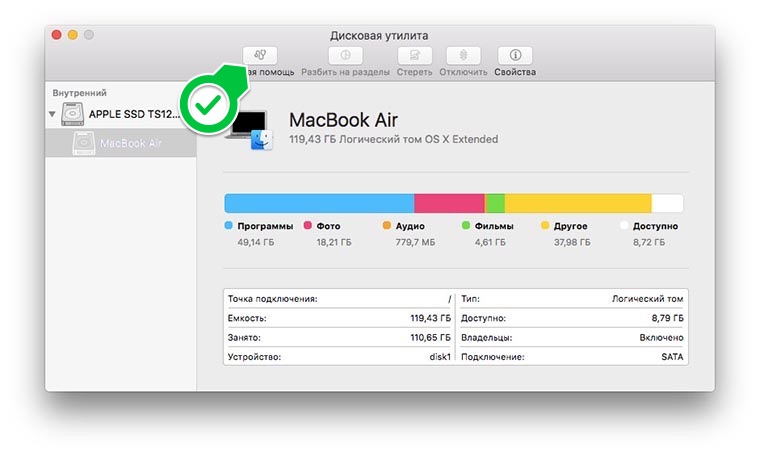Click the Точка подключения row
The height and width of the screenshot is (456, 760).
coord(339,299)
